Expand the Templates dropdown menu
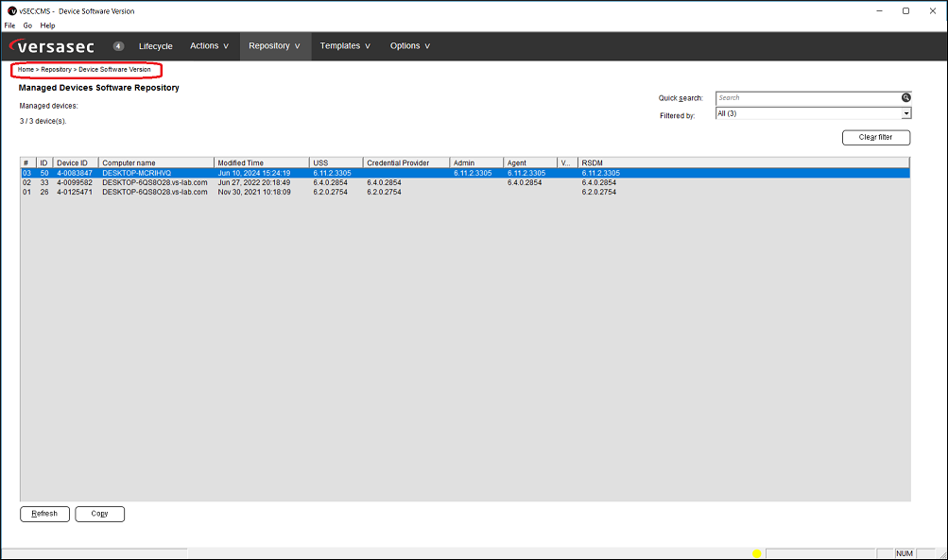Screen dimensions: 948x560 tap(345, 46)
